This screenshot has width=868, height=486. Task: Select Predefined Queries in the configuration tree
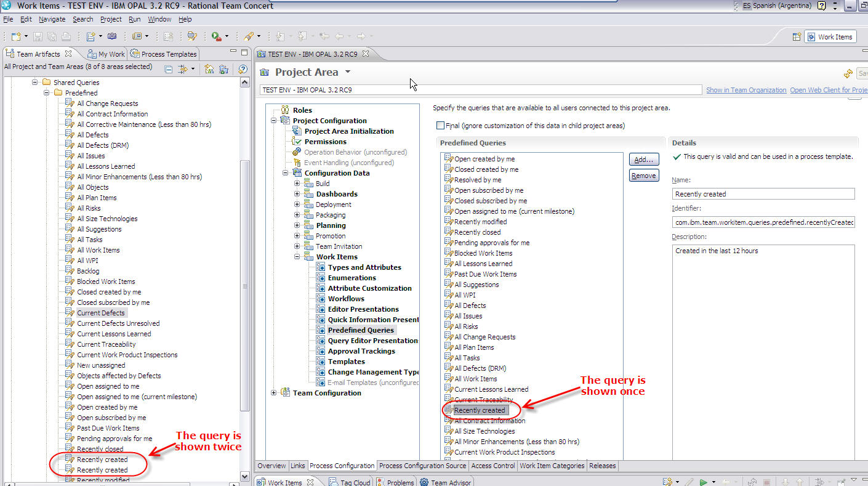click(x=361, y=330)
